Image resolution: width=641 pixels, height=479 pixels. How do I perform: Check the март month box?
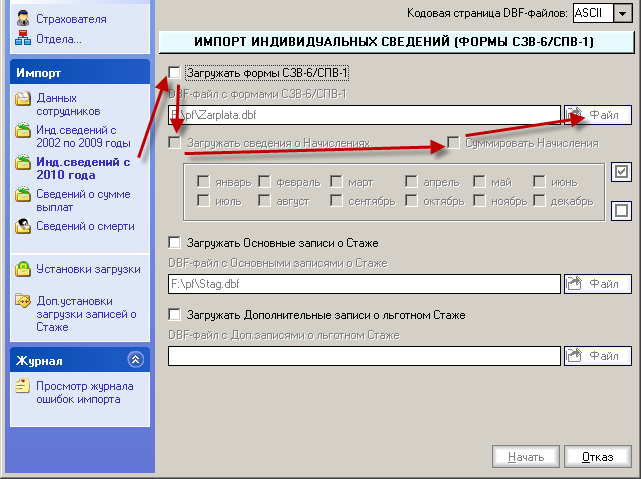(x=336, y=181)
